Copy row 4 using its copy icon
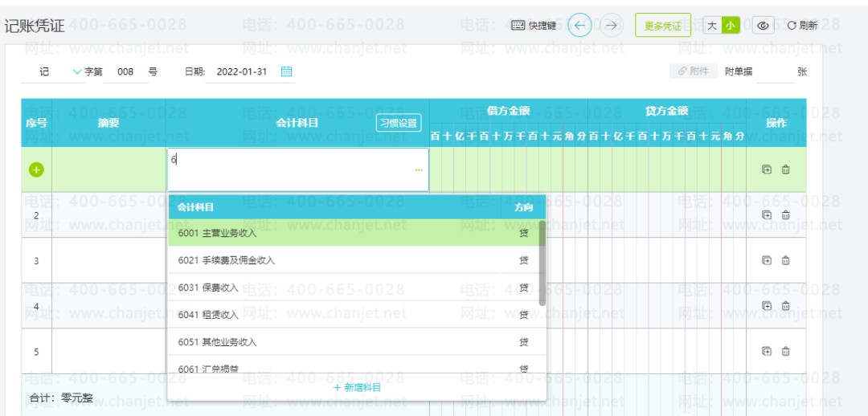Viewport: 868px width, 416px height. [x=767, y=305]
